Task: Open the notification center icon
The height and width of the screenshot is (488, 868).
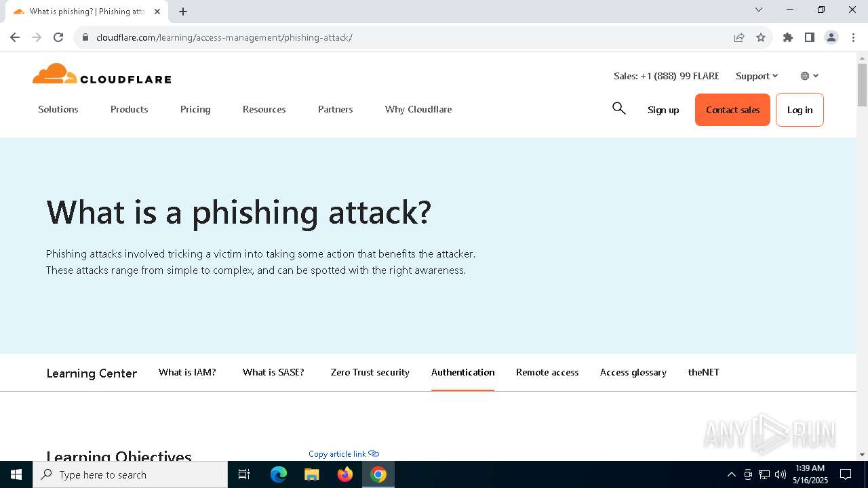Action: (x=846, y=474)
